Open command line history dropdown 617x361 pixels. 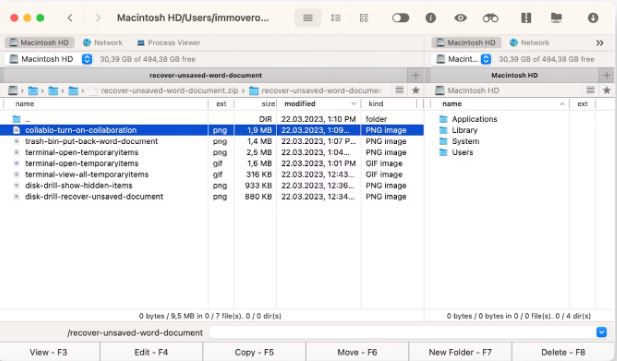click(x=601, y=332)
